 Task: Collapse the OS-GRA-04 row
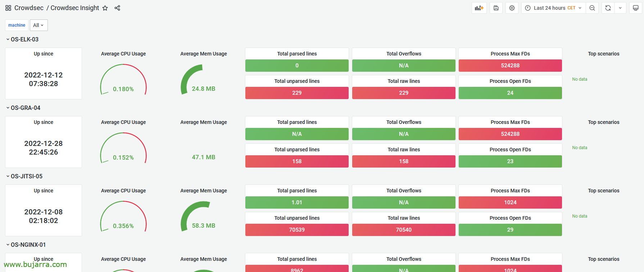coord(23,108)
